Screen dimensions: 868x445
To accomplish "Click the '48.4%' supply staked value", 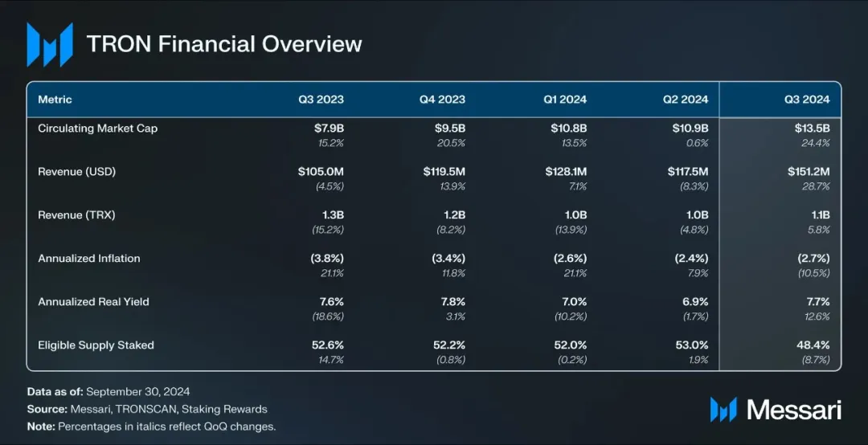I will coord(813,345).
